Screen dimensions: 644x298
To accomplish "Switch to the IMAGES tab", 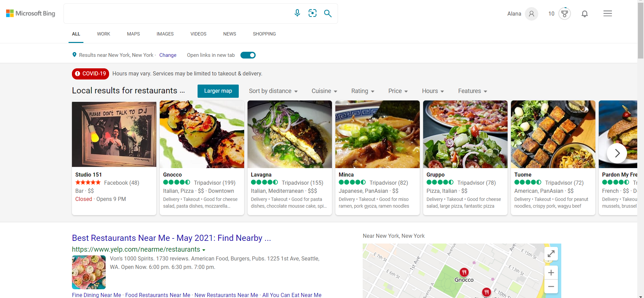I will 165,34.
